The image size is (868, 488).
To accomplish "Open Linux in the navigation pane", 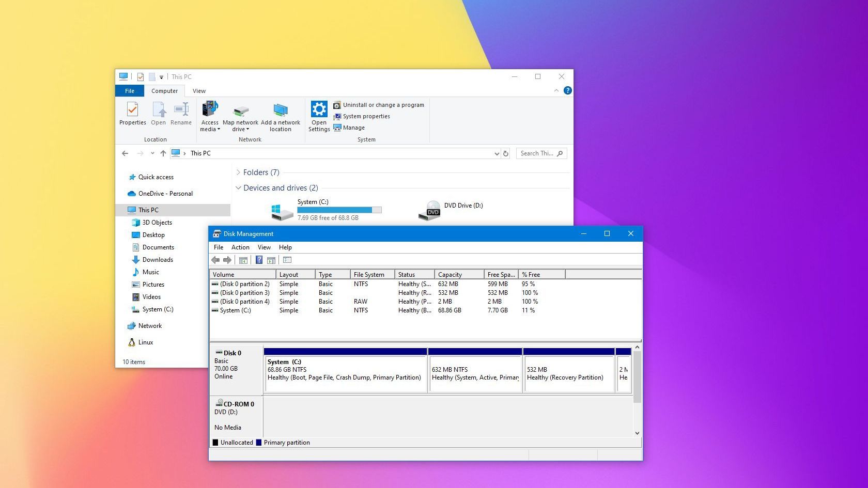I will coord(141,342).
